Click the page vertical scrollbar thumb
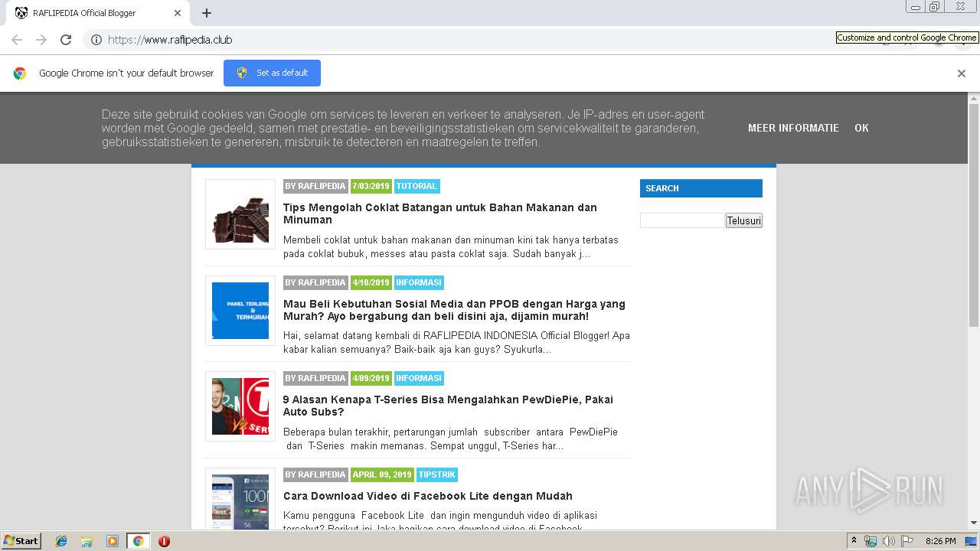The height and width of the screenshot is (551, 980). click(x=974, y=216)
